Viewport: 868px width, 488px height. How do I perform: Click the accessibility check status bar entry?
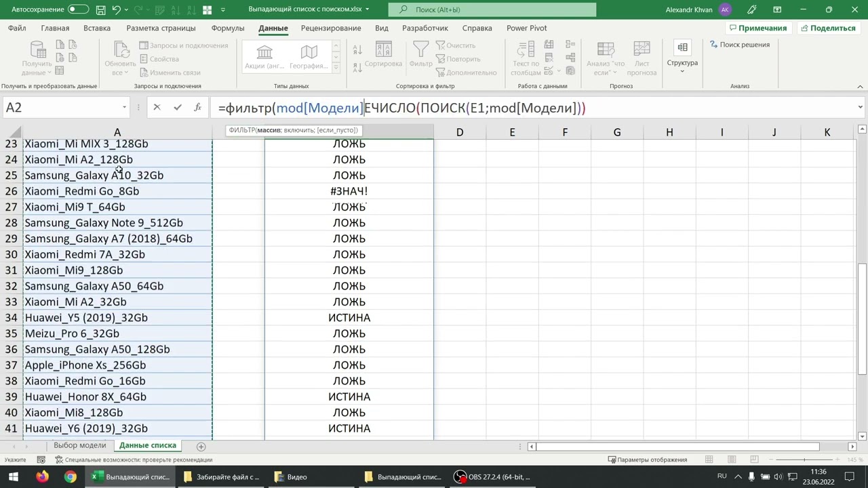point(133,460)
